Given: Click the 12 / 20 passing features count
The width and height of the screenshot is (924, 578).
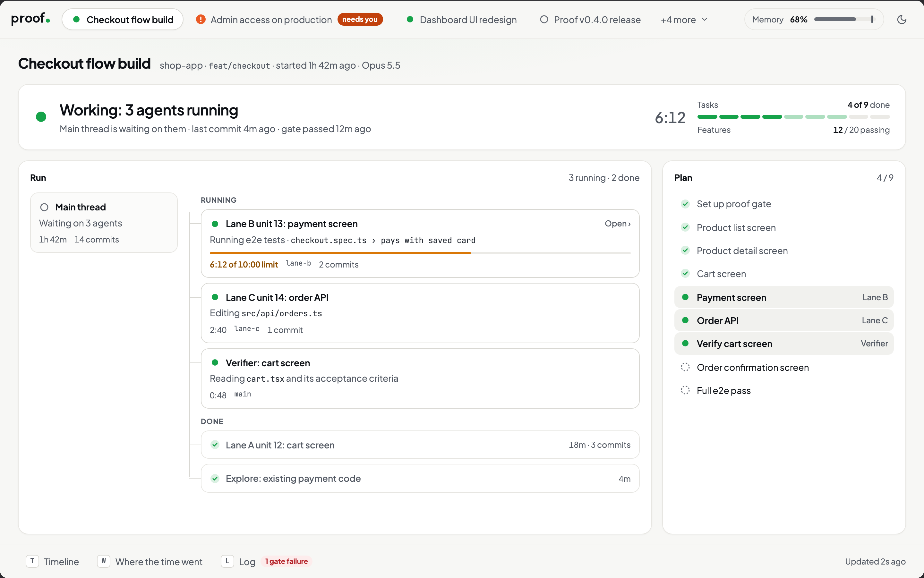Looking at the screenshot, I should (x=861, y=130).
